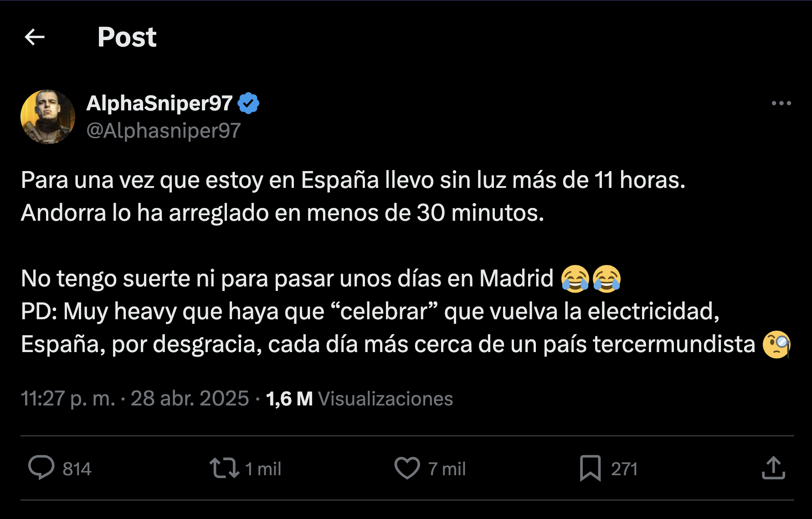Click the 1 mil reposts count

point(263,469)
